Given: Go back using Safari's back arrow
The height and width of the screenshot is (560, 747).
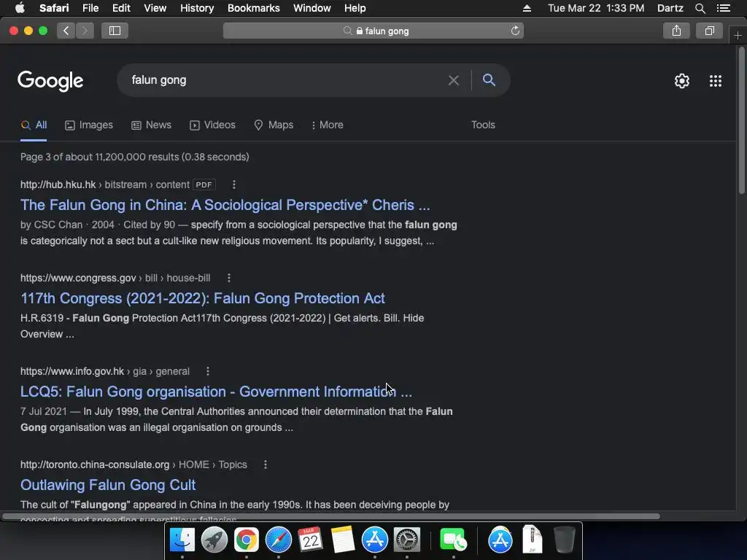Looking at the screenshot, I should tap(66, 31).
